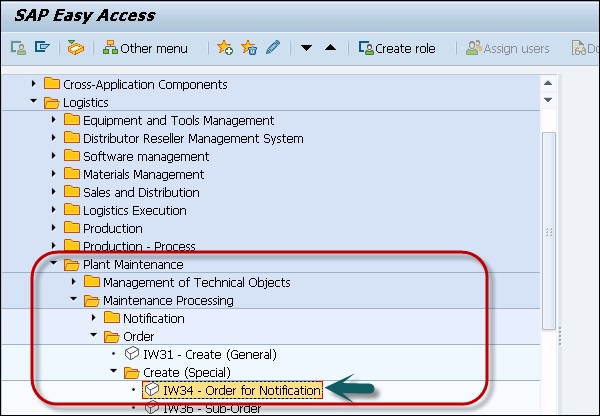Expand the Production - Process node
This screenshot has height=416, width=600.
[55, 247]
